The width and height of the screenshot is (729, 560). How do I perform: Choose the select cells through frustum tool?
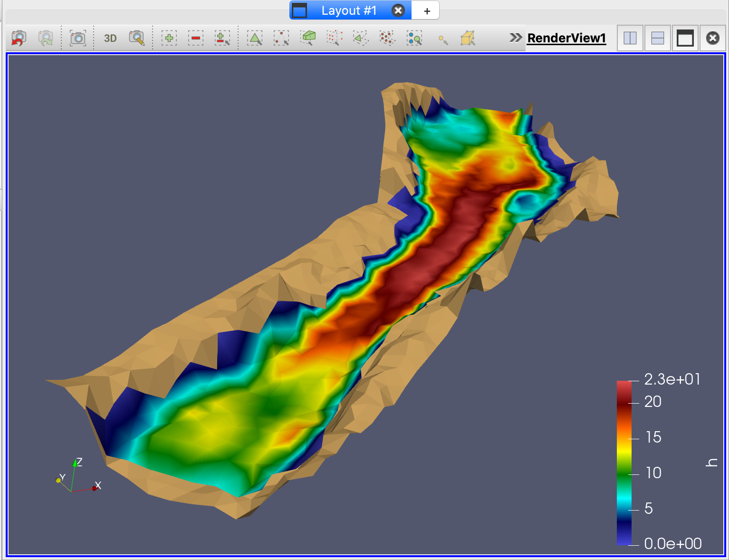click(x=308, y=38)
